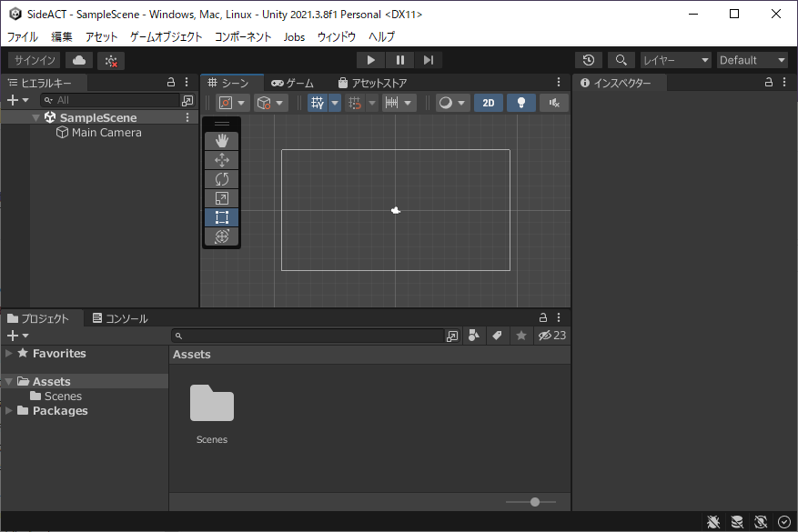798x532 pixels.
Task: Click the status bar checkmark activity icon
Action: click(784, 521)
